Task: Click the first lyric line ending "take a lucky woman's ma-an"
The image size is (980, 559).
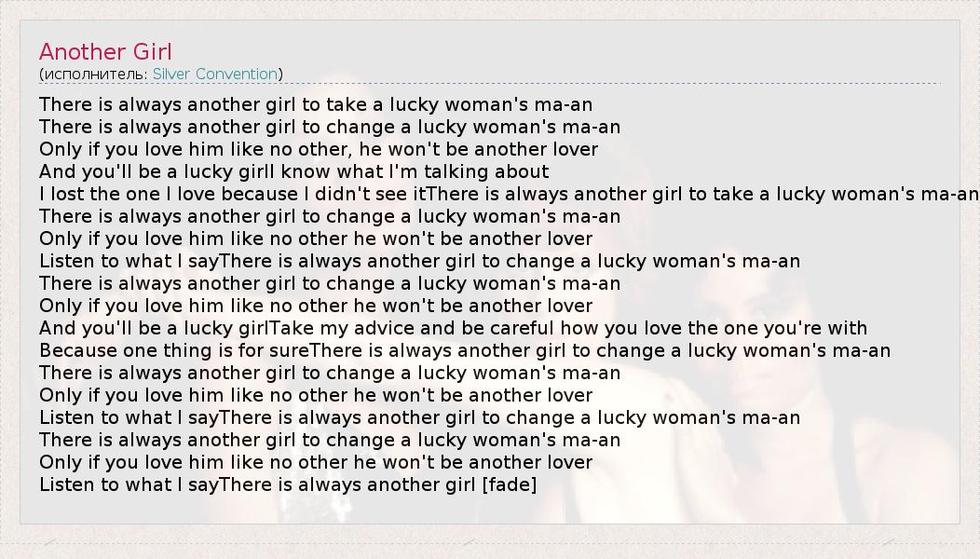Action: 316,104
